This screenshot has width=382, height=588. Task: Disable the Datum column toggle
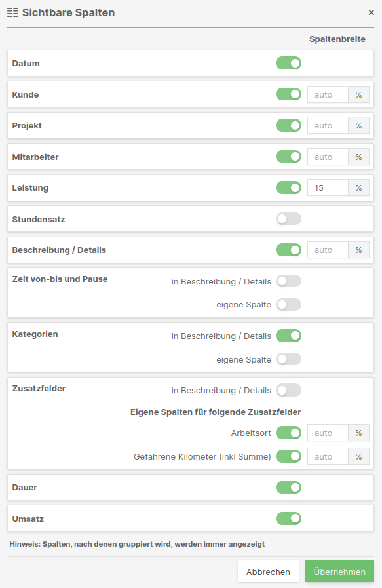[x=288, y=63]
